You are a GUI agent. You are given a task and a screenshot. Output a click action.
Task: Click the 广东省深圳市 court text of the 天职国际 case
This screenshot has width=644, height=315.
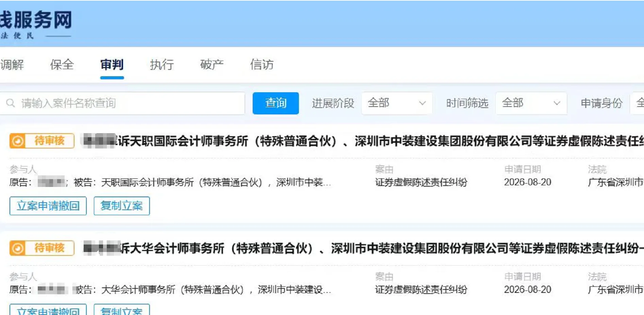(616, 182)
